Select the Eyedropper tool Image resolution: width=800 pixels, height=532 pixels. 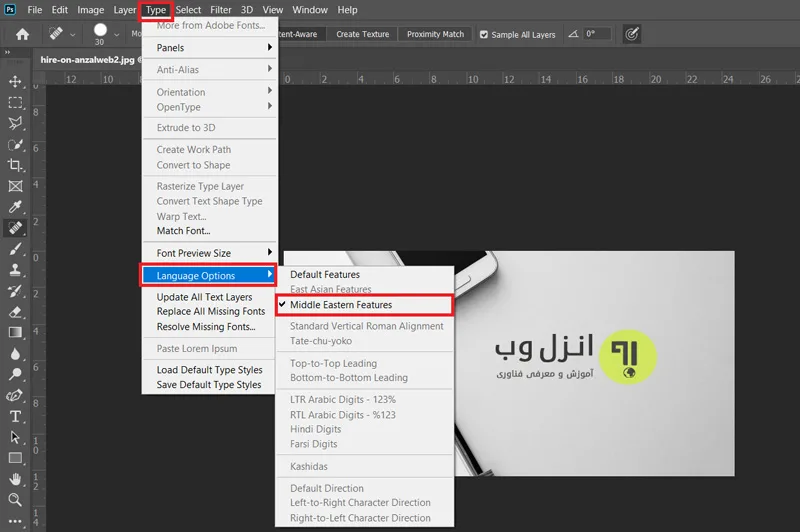[15, 207]
